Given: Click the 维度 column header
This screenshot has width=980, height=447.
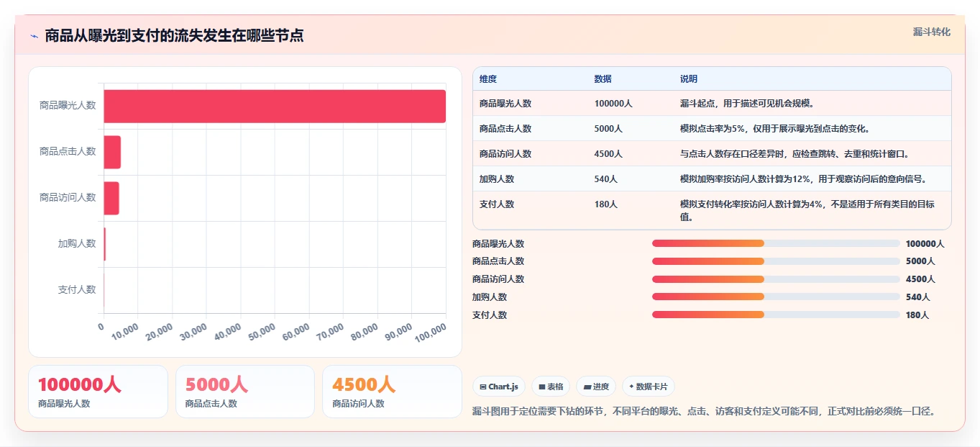Looking at the screenshot, I should [488, 79].
